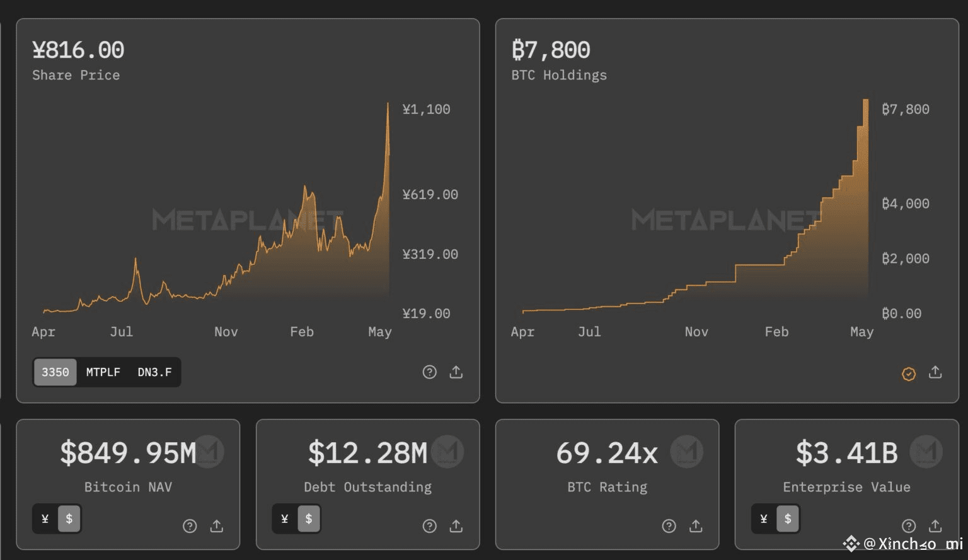Open help icon on Debt Outstanding card
The width and height of the screenshot is (968, 560).
click(x=429, y=526)
